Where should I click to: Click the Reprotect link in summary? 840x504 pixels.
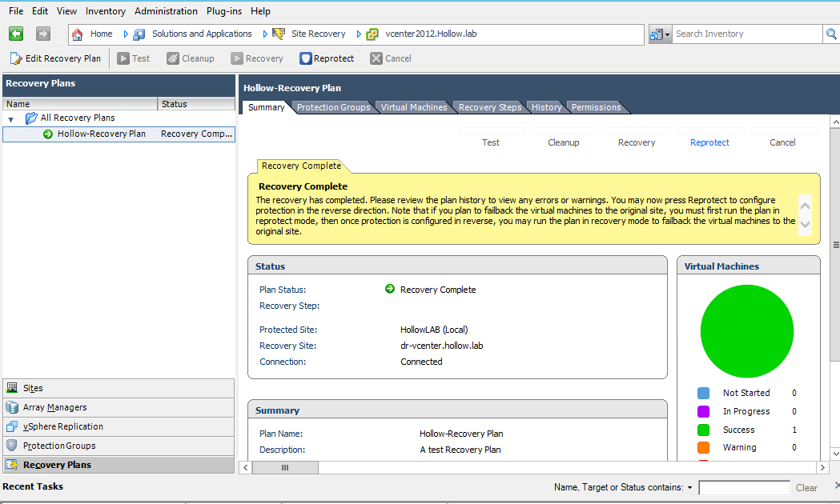pos(709,142)
